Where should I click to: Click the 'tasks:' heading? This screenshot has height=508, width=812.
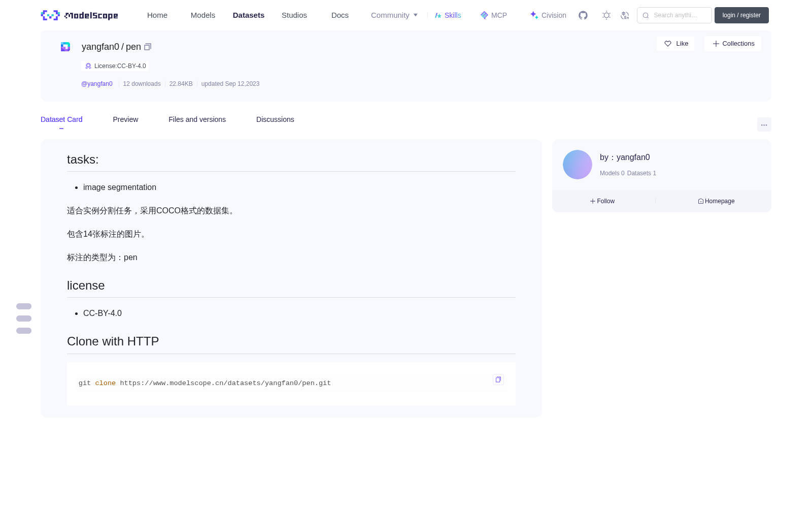[x=83, y=160]
